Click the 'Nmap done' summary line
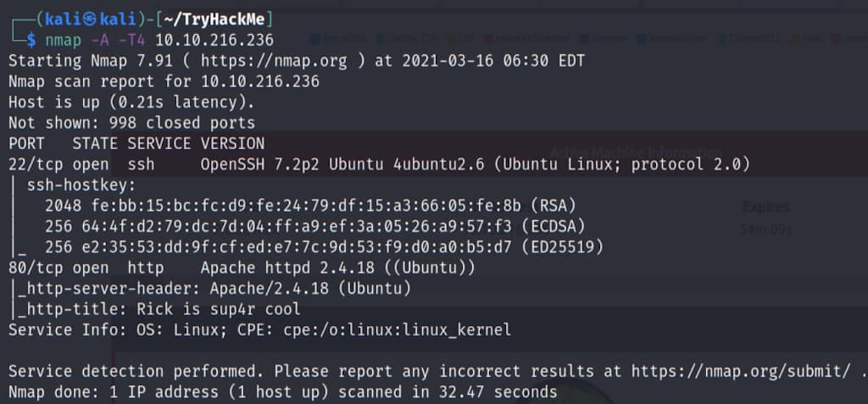Screen dimensions: 868x404 point(282,391)
